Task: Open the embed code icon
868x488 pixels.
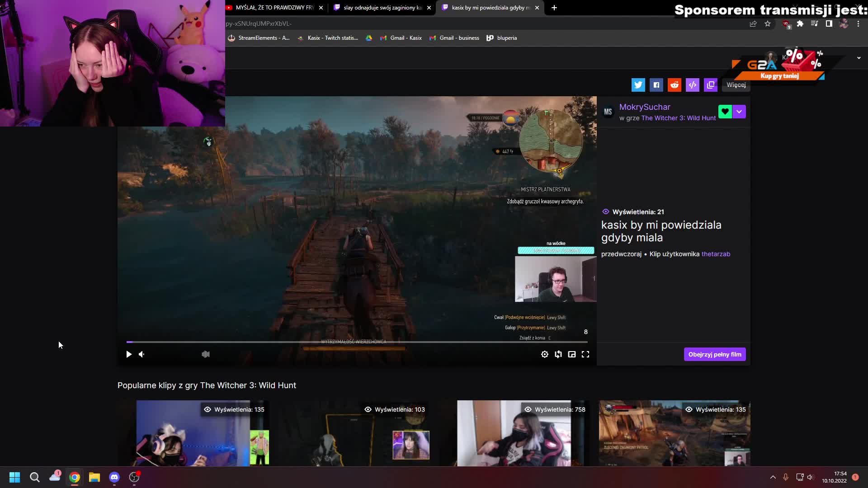Action: click(693, 85)
